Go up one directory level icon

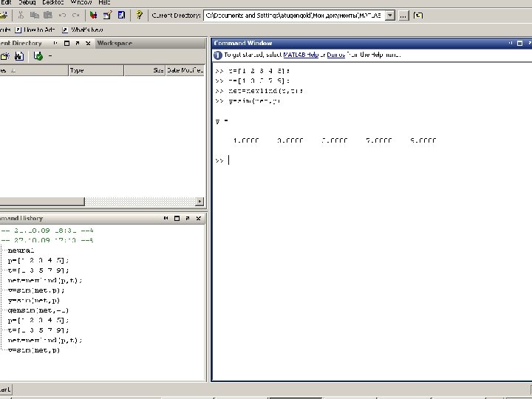418,16
